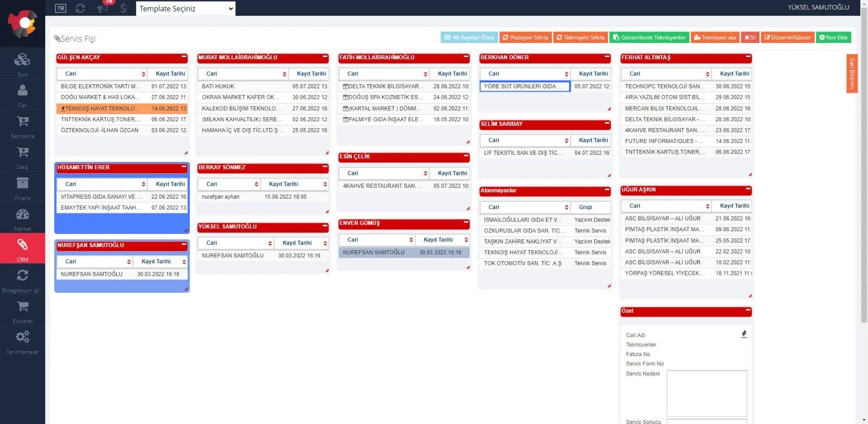Select BİLGE ELEKTRONİK TARTI row
This screenshot has width=868, height=424.
click(122, 86)
